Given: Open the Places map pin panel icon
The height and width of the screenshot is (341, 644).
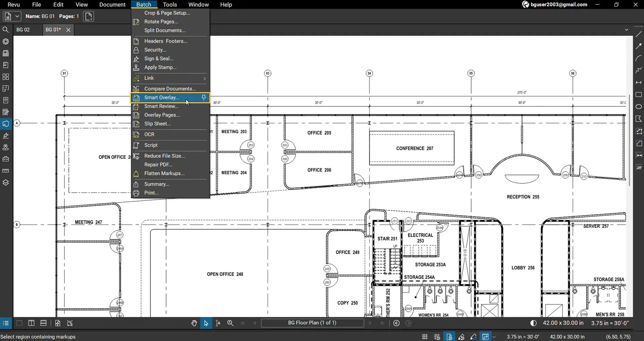Looking at the screenshot, I should (6, 147).
